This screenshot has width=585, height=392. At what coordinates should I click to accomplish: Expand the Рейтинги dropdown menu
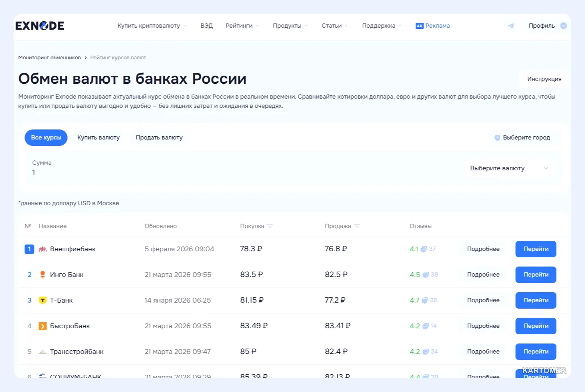(242, 26)
